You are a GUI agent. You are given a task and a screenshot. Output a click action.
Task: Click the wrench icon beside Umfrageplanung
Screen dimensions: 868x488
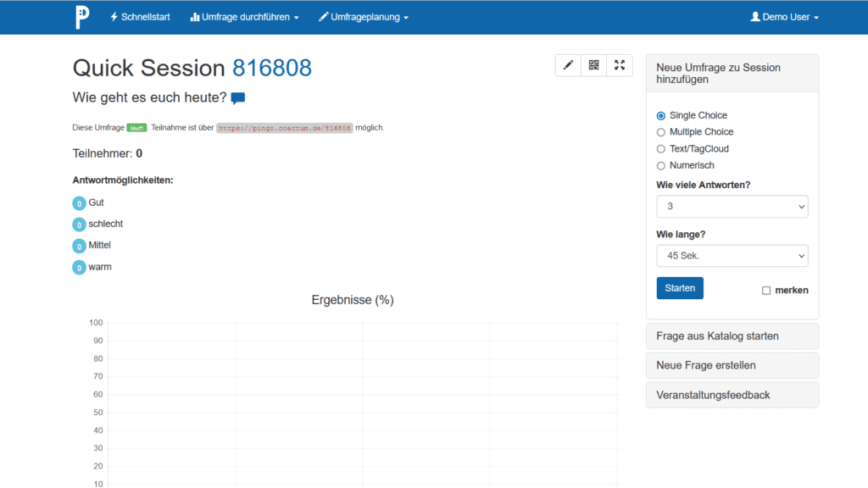pos(323,16)
